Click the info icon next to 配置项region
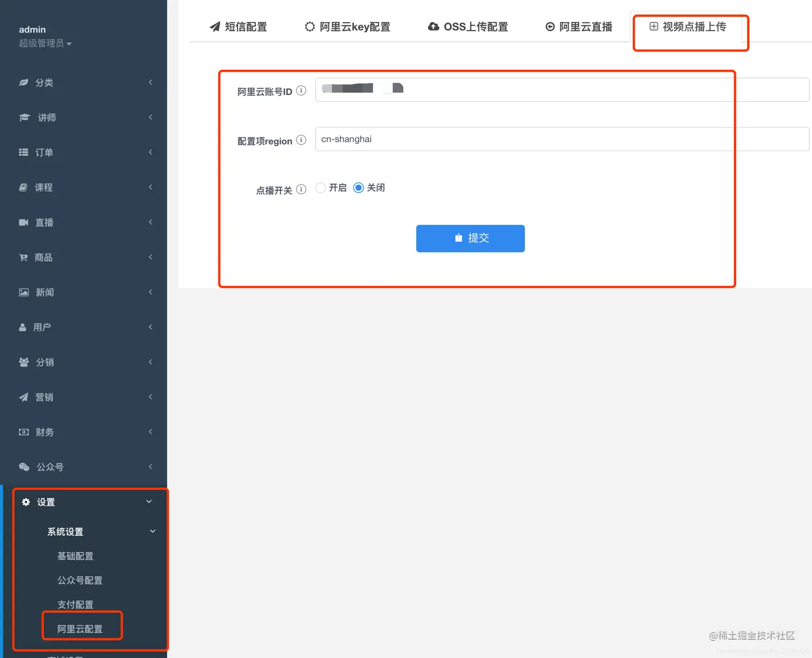This screenshot has width=812, height=658. tap(301, 140)
